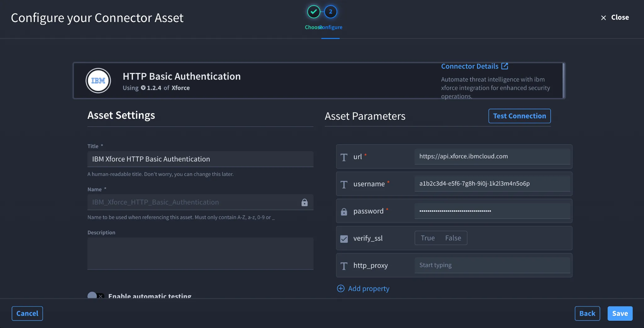
Task: Click the Asset Parameters heading
Action: pos(365,116)
